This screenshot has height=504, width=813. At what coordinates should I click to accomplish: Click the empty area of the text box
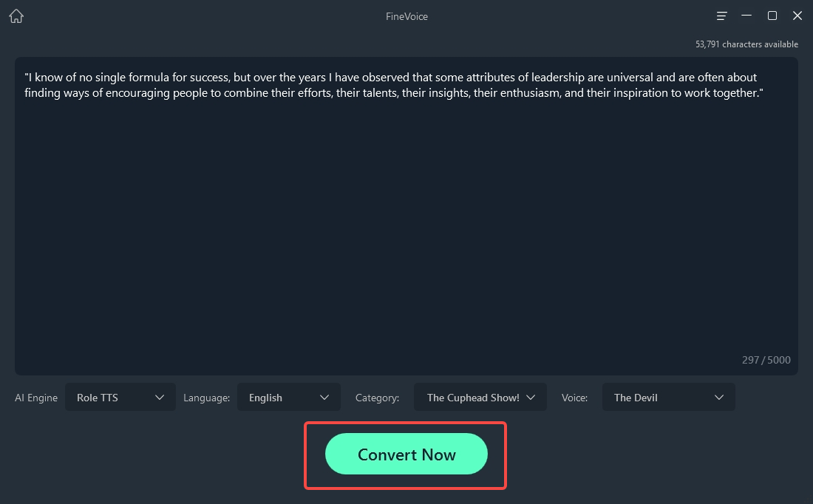click(406, 236)
